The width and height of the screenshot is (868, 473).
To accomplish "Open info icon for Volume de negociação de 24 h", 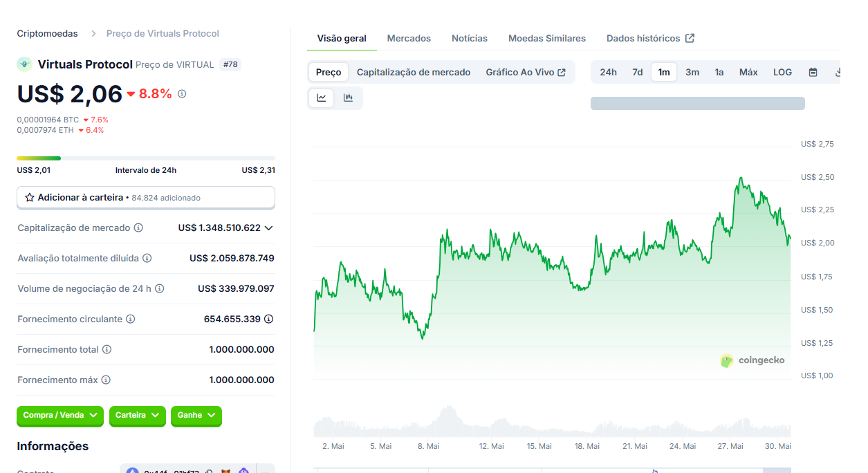I will pyautogui.click(x=159, y=288).
